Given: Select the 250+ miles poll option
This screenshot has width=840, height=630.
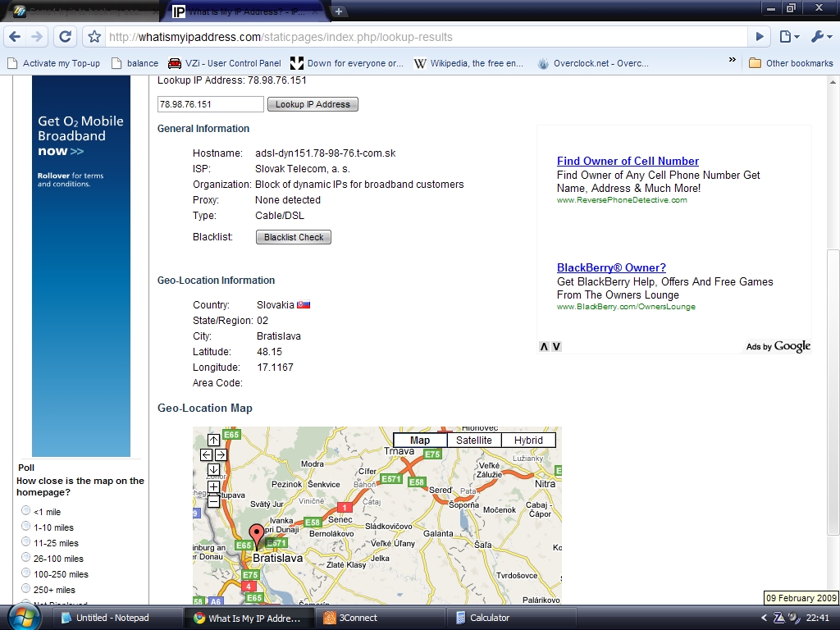Looking at the screenshot, I should pos(25,588).
